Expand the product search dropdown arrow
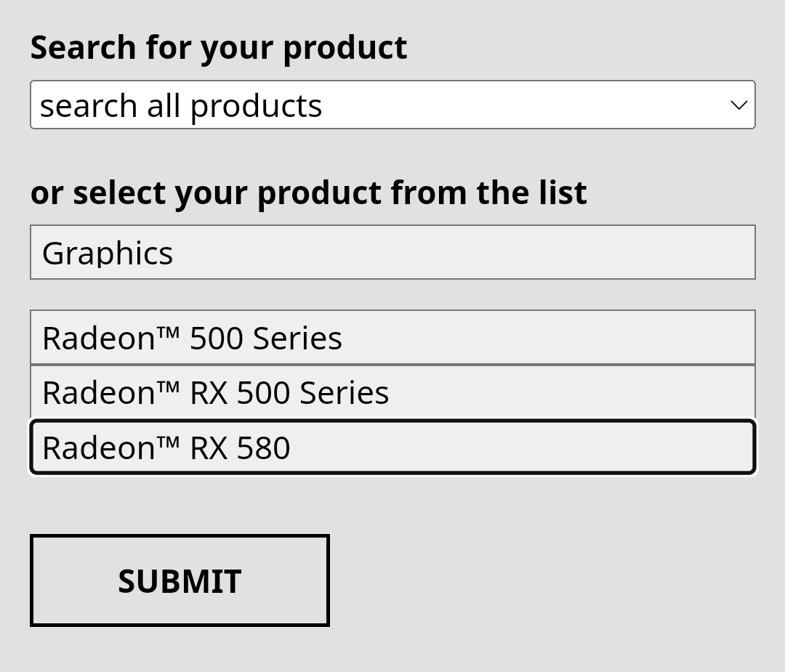The image size is (785, 672). (738, 105)
